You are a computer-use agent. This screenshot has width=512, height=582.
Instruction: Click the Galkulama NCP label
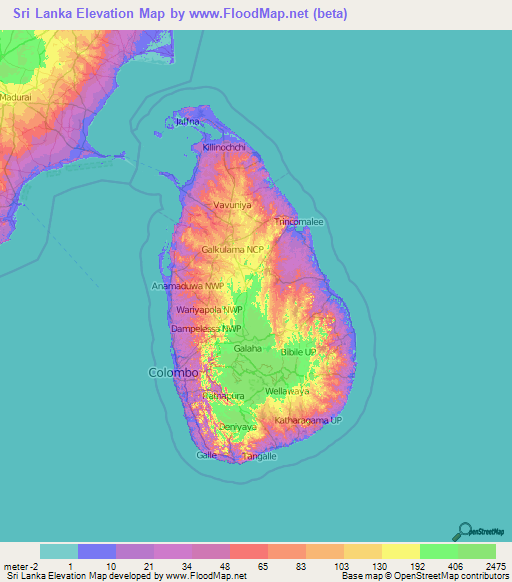click(232, 250)
